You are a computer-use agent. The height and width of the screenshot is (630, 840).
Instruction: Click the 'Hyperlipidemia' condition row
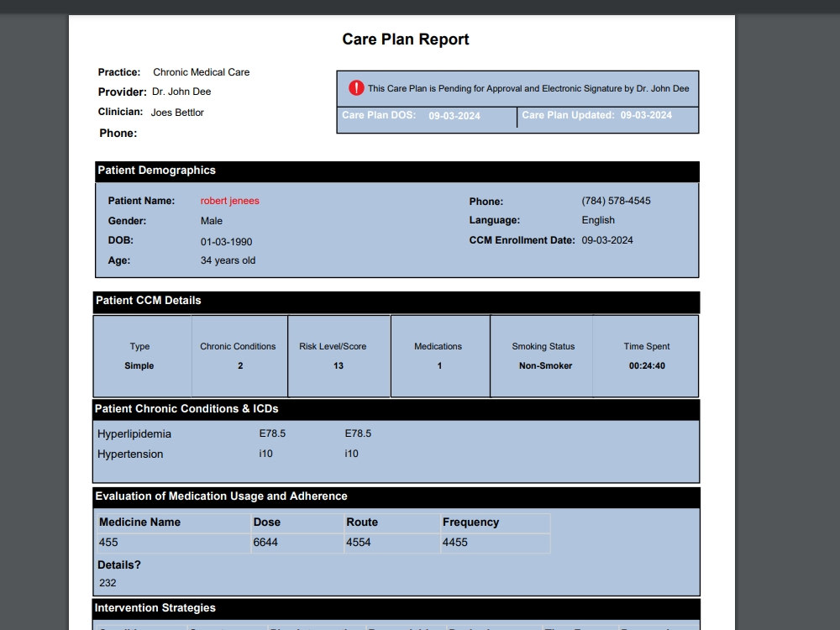(134, 434)
